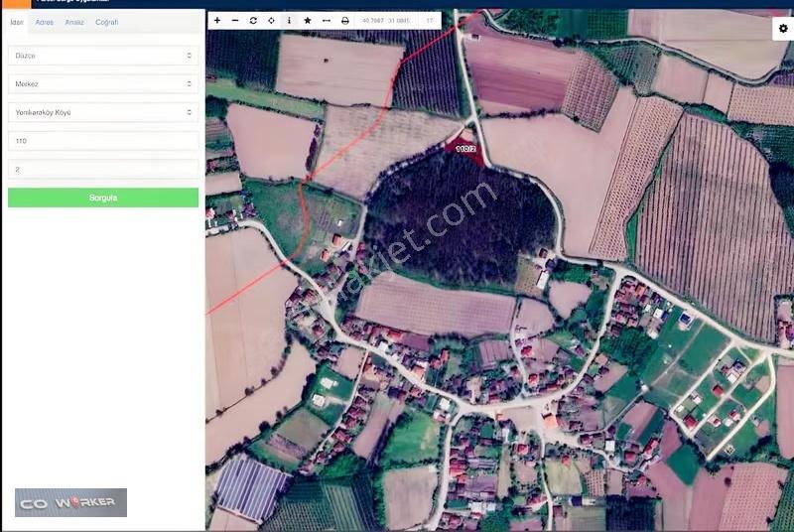794x532 pixels.
Task: Click the zoom level 17 indicator
Action: pos(430,21)
